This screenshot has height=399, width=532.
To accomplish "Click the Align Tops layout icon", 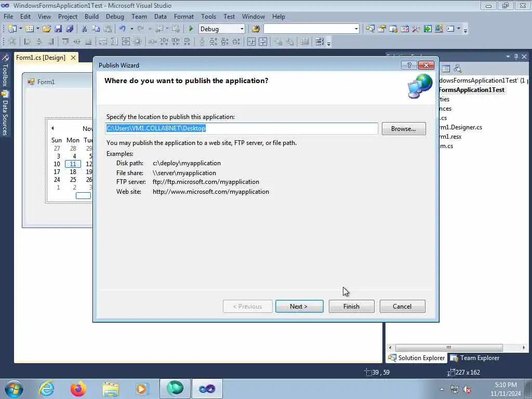I will 65,42.
